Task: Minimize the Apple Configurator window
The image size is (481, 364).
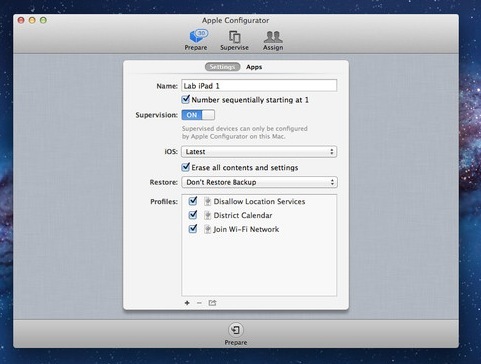Action: (x=32, y=20)
